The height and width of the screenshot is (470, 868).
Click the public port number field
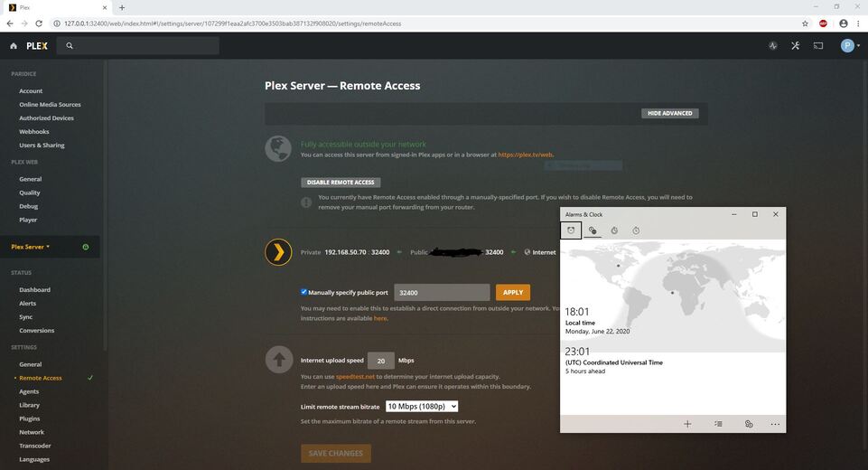442,292
